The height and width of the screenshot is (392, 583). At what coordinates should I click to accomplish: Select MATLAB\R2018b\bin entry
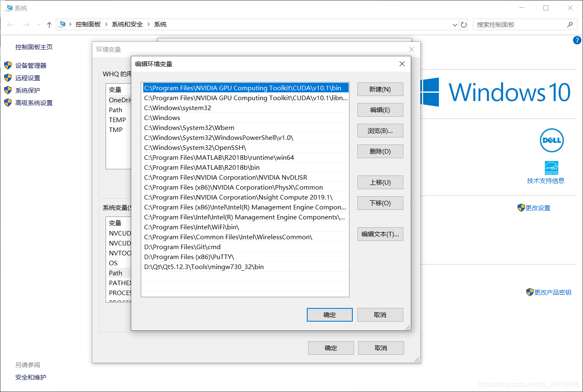click(x=246, y=168)
